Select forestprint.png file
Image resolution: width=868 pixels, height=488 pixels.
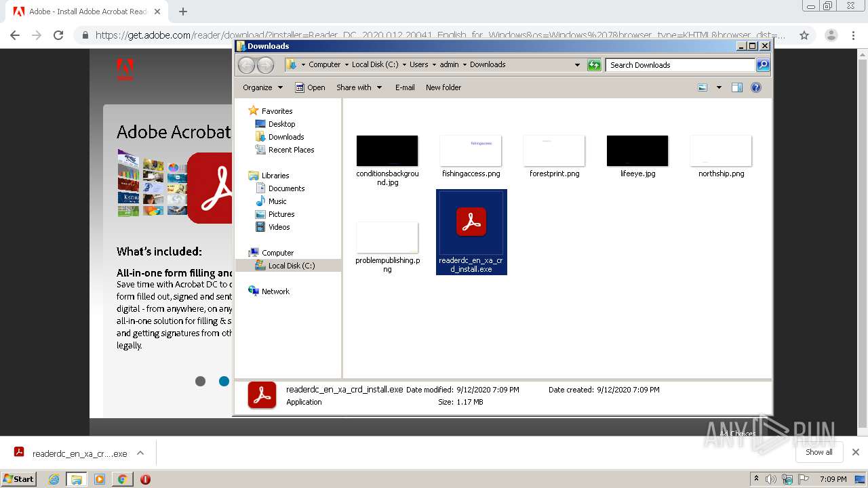coord(554,157)
